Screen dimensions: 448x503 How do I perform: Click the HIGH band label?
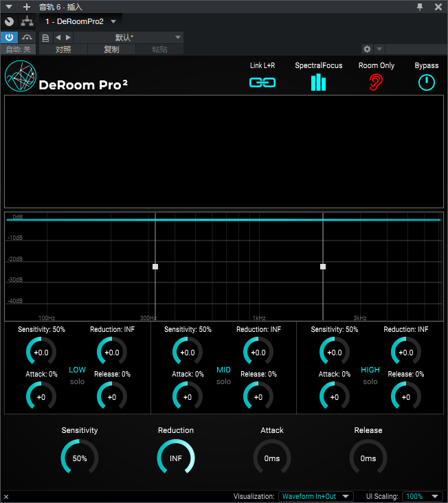pyautogui.click(x=370, y=370)
